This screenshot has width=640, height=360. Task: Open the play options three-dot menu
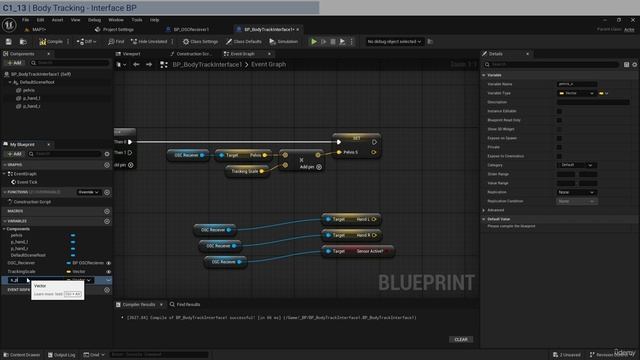351,42
